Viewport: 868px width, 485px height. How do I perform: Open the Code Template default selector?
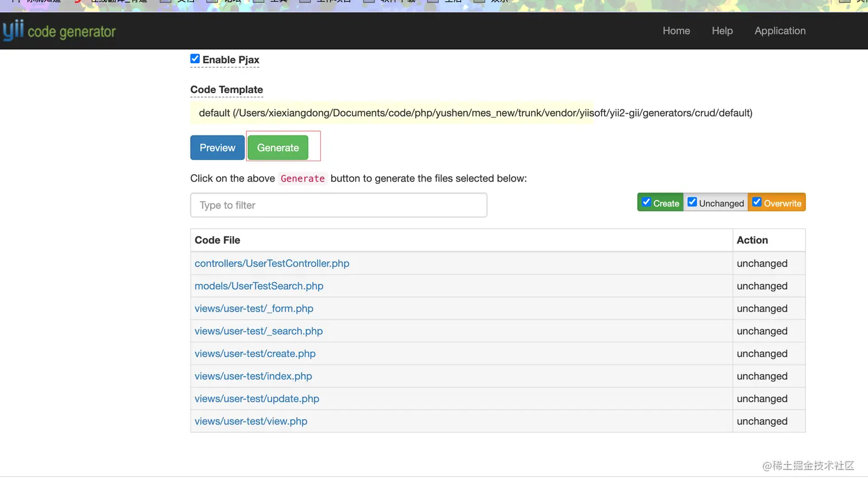[x=475, y=113]
